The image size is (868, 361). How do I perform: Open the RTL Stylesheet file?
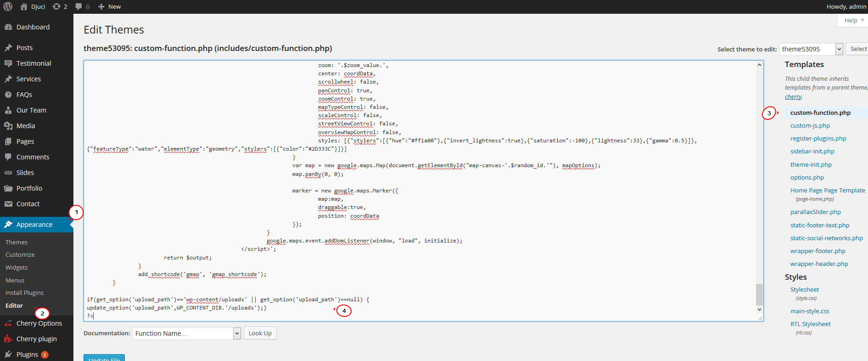(811, 324)
